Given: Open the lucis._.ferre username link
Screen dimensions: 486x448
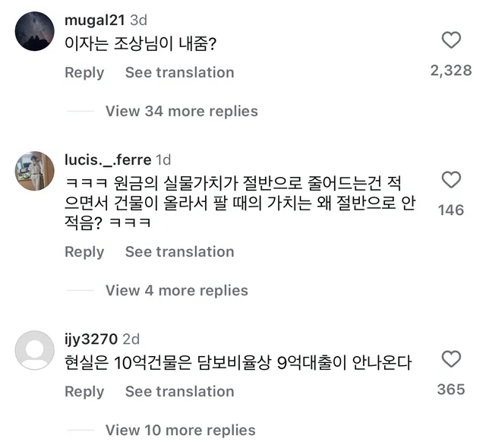Looking at the screenshot, I should pos(107,160).
